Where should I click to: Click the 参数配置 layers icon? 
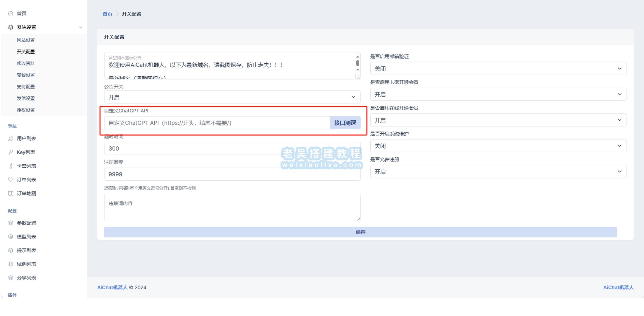click(11, 223)
